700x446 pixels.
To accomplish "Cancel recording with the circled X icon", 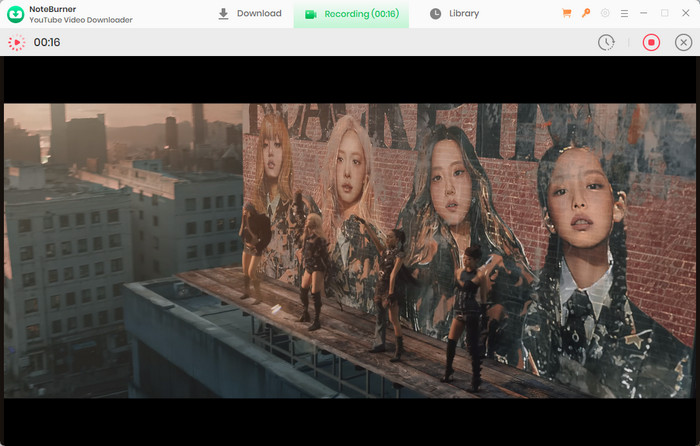I will pyautogui.click(x=683, y=42).
